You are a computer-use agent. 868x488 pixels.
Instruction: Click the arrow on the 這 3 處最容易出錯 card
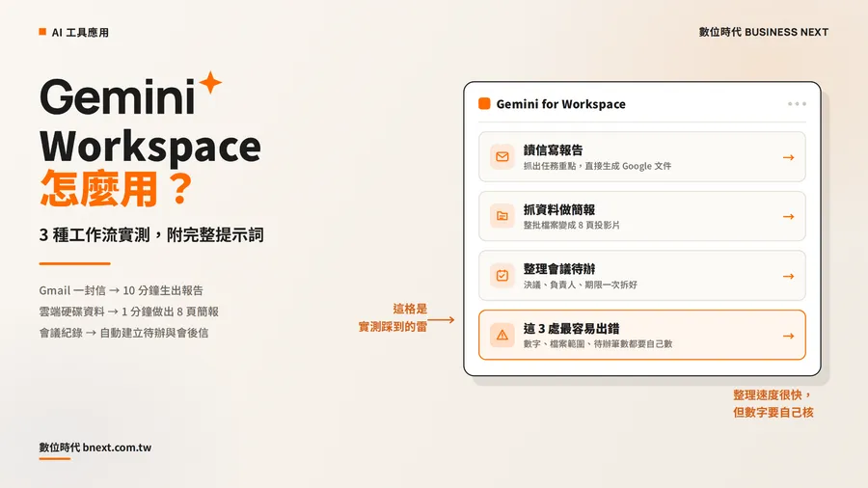788,336
